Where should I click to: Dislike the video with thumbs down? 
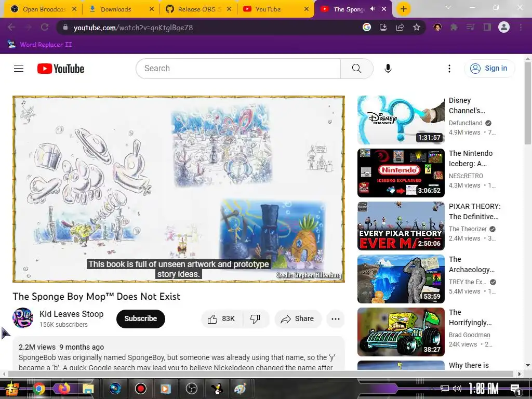pos(256,318)
